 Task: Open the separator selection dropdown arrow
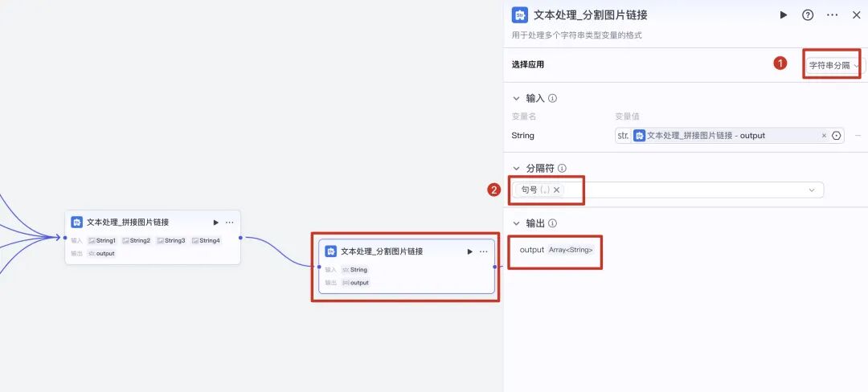pos(812,190)
